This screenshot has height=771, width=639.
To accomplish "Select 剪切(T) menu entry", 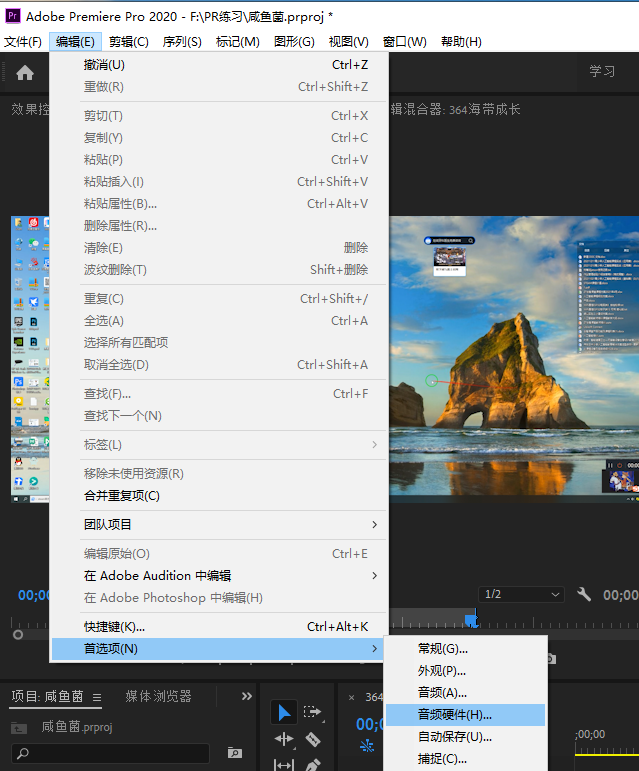I will 218,116.
